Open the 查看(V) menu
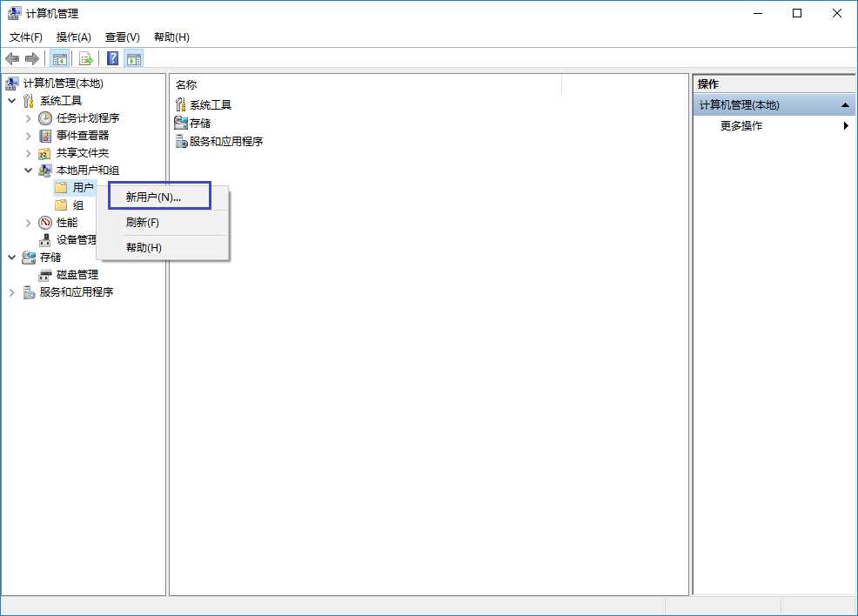 [122, 37]
